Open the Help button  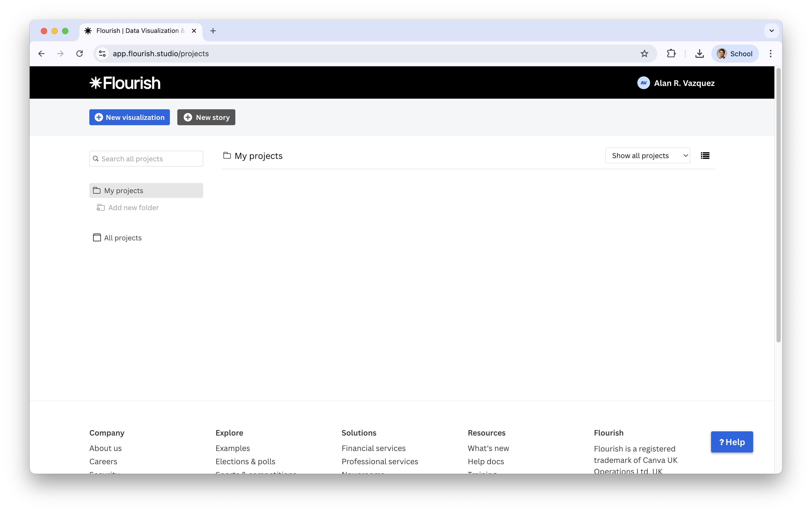(x=731, y=442)
